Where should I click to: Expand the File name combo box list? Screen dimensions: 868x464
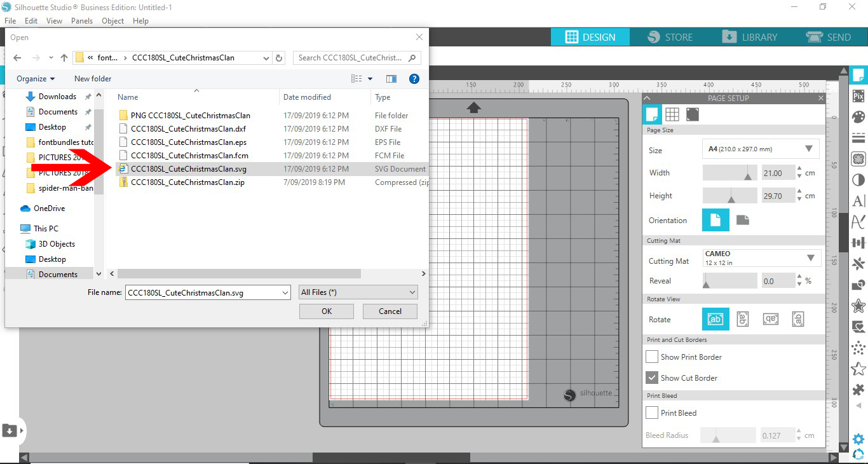tap(285, 292)
